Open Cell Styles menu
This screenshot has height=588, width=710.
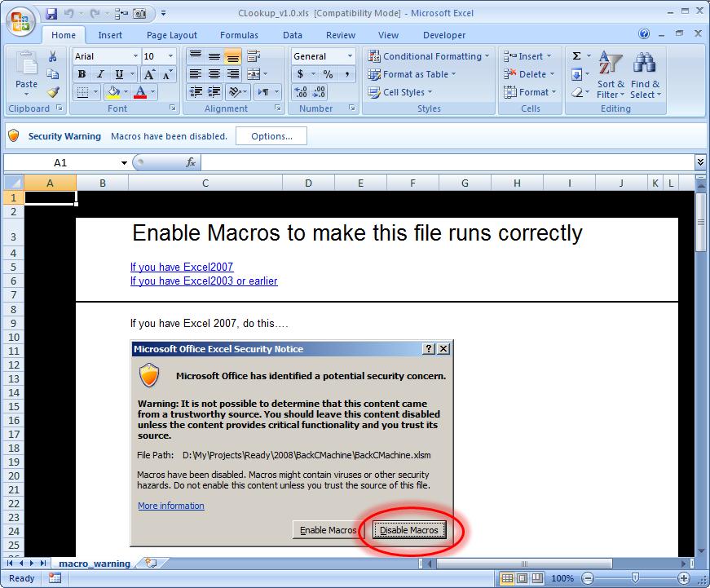pos(400,92)
